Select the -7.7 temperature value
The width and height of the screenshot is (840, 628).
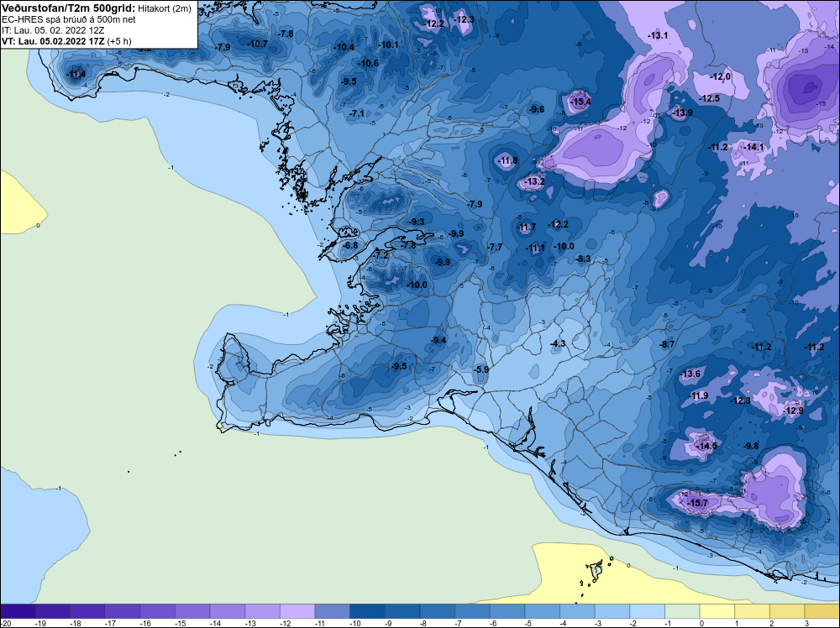(495, 247)
